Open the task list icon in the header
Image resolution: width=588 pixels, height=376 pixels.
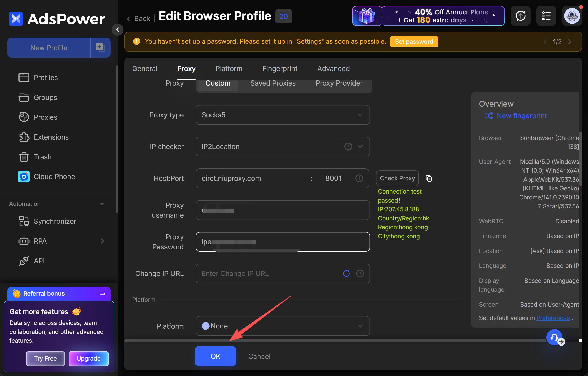pos(546,16)
